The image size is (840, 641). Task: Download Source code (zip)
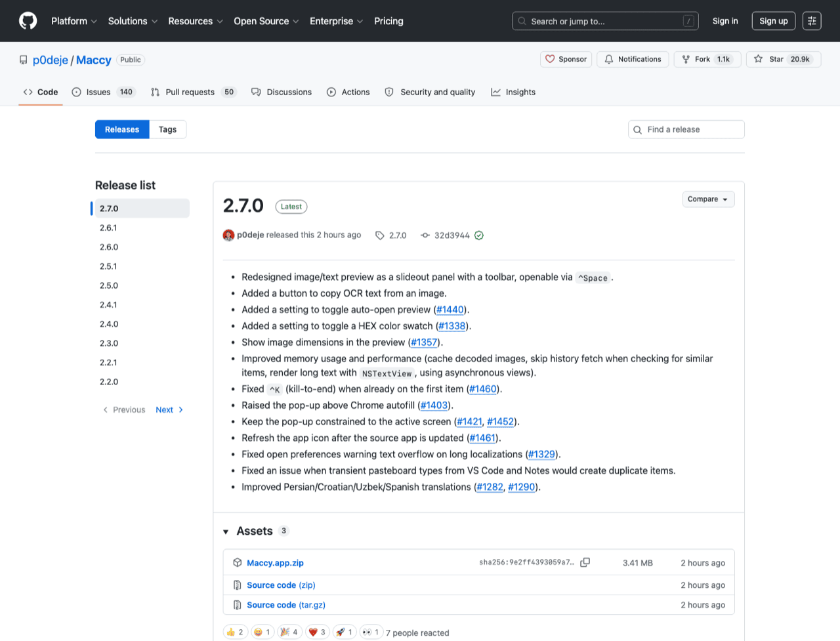click(x=281, y=585)
